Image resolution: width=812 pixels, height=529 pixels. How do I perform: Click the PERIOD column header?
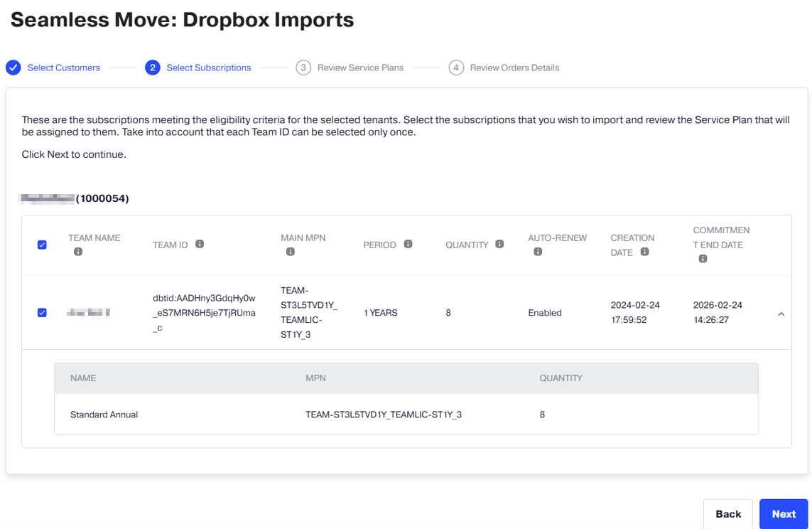(x=379, y=245)
